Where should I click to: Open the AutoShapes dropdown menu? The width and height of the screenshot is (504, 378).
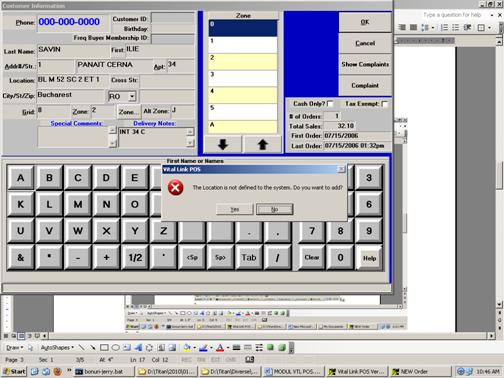click(57, 348)
